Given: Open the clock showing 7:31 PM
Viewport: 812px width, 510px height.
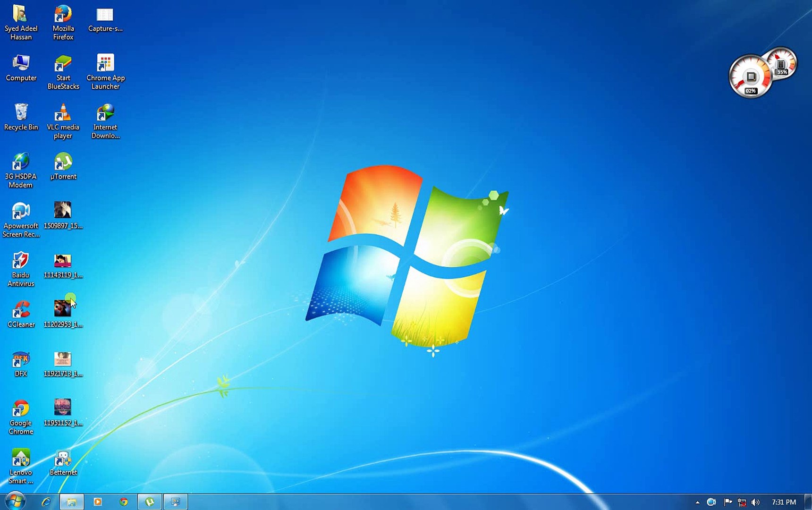Looking at the screenshot, I should [784, 502].
